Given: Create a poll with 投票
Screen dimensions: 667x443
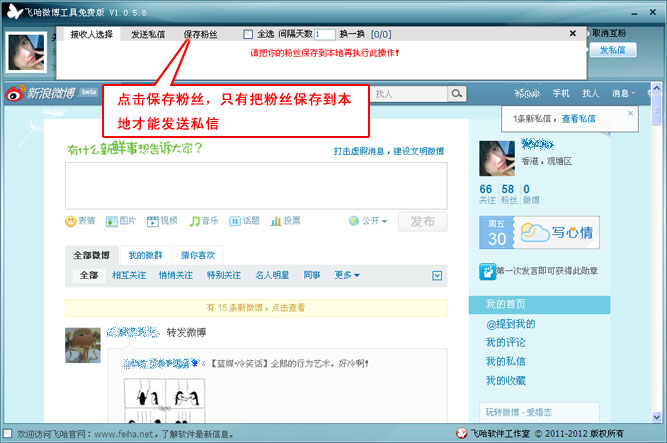Looking at the screenshot, I should click(285, 221).
